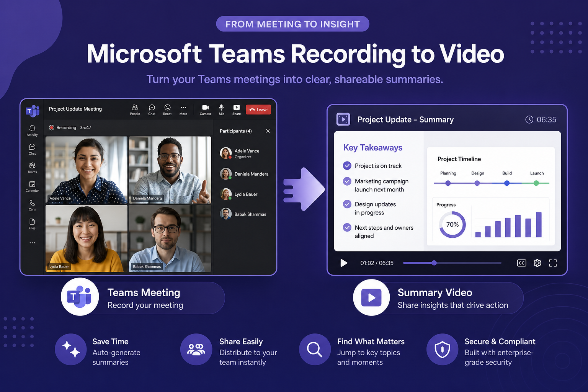588x392 pixels.
Task: Click the Teams logo in the meeting window
Action: (x=33, y=111)
